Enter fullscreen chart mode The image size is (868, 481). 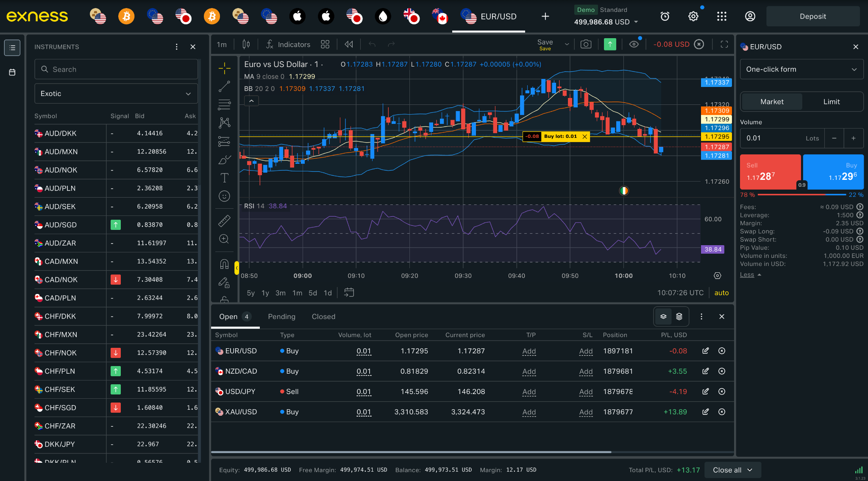coord(724,44)
